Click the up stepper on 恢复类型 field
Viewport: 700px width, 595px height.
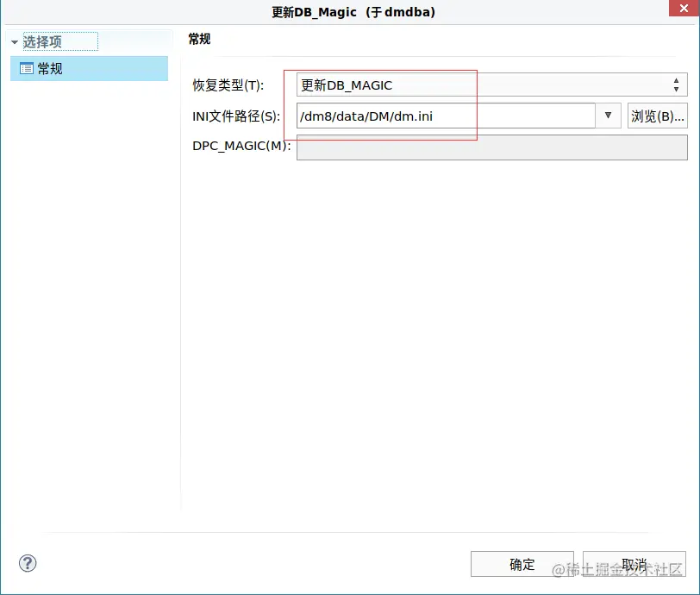(x=676, y=80)
